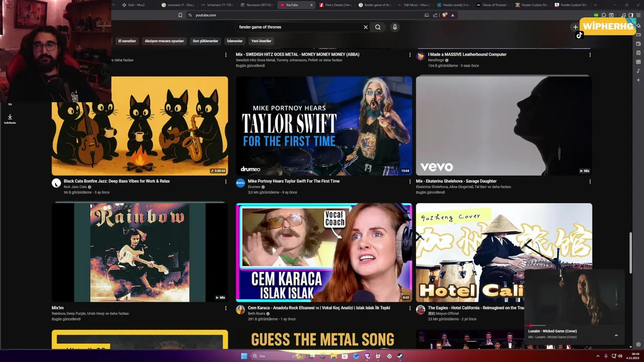Click the volume icon in system tray
Viewport: 644px width, 362px height.
[x=620, y=356]
